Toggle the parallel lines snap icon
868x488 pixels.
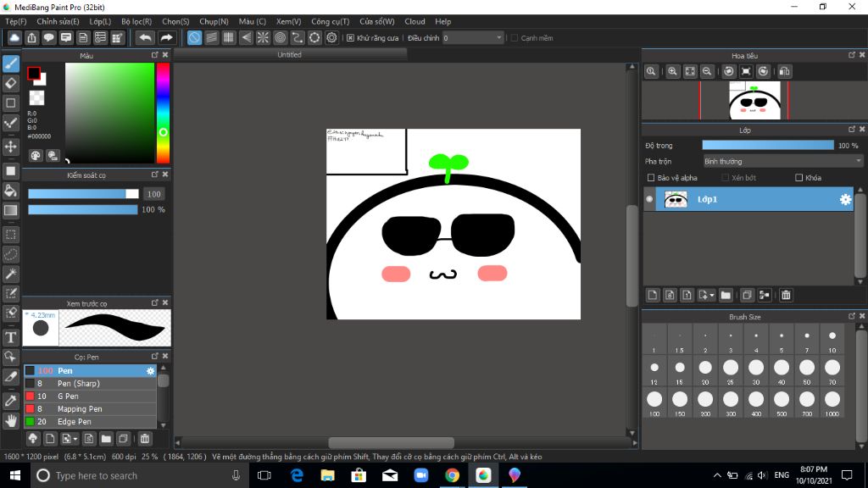coord(211,37)
